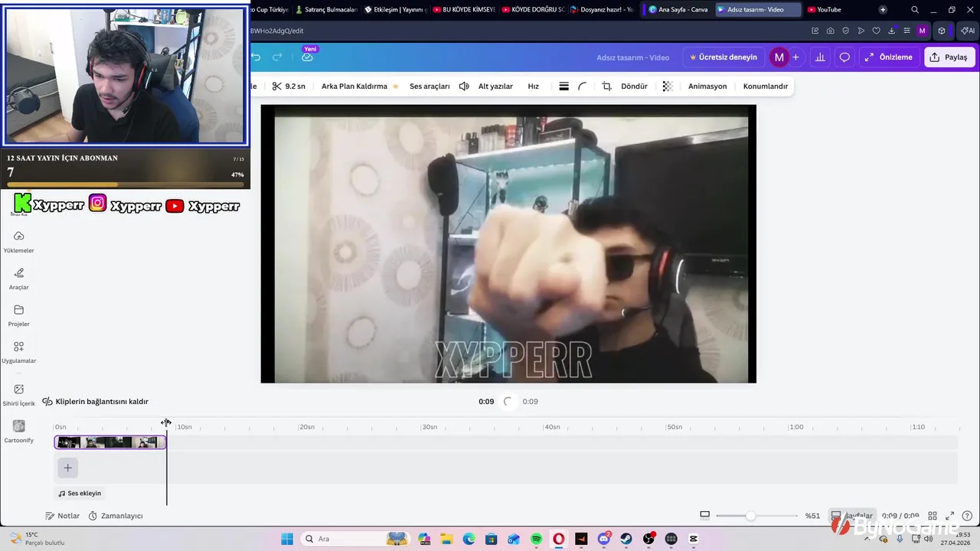Image resolution: width=980 pixels, height=551 pixels.
Task: Click the scissors trim 9.2 sn tool
Action: tap(289, 86)
